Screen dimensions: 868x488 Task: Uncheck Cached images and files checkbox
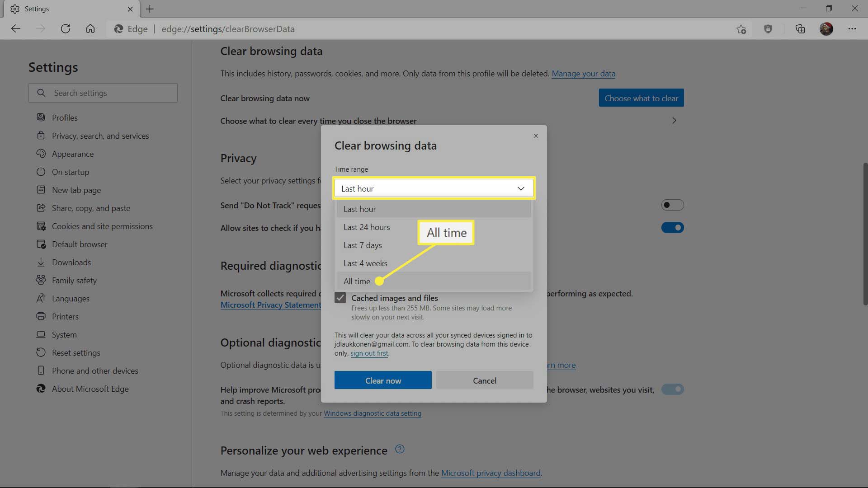(340, 298)
